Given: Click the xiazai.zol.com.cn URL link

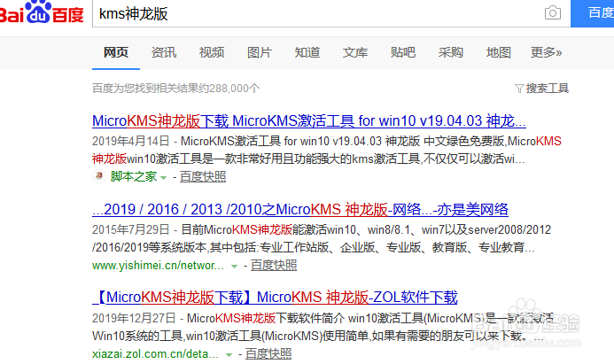Looking at the screenshot, I should pos(155,354).
